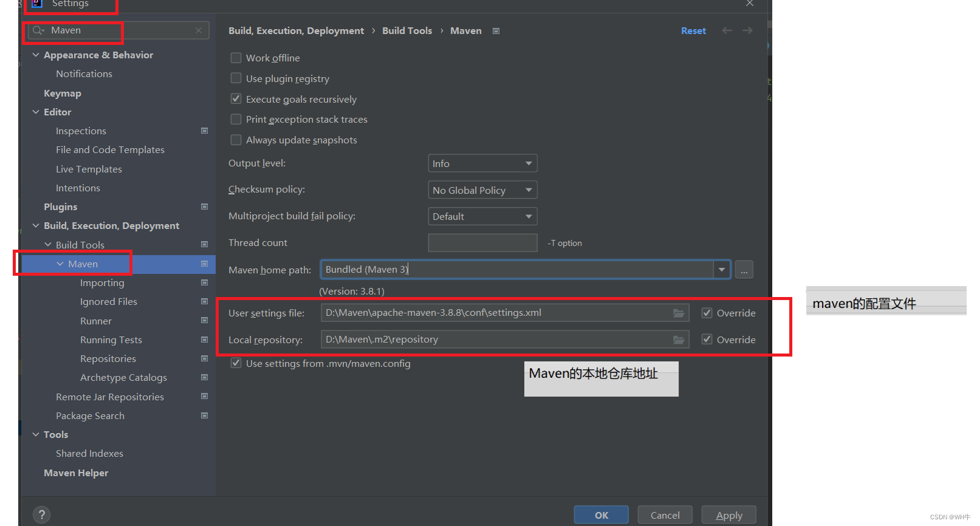Image resolution: width=980 pixels, height=526 pixels.
Task: Collapse Appearance & Behavior section
Action: click(36, 55)
